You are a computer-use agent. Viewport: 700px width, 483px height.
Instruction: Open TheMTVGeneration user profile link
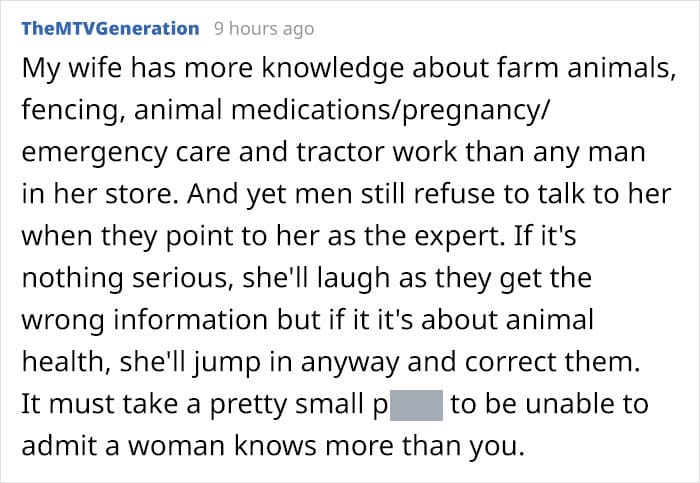[x=110, y=29]
